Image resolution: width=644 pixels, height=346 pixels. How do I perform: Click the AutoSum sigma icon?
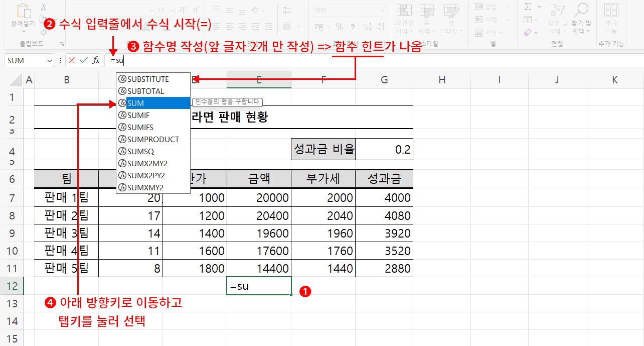(x=528, y=7)
